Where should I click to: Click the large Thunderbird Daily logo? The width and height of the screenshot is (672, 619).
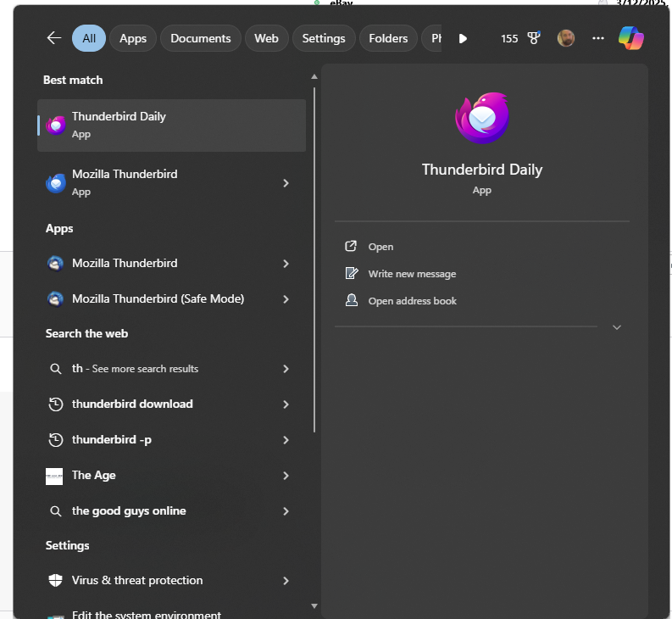click(481, 118)
